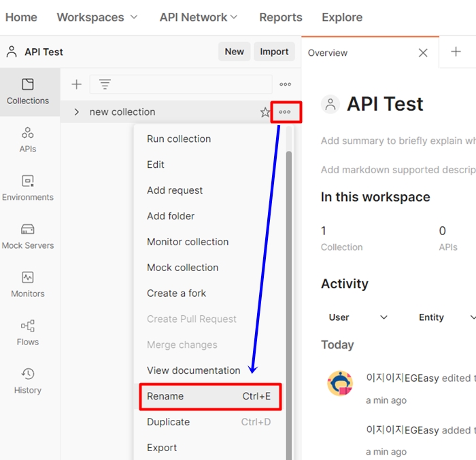
Task: Choose Create a fork
Action: point(209,294)
